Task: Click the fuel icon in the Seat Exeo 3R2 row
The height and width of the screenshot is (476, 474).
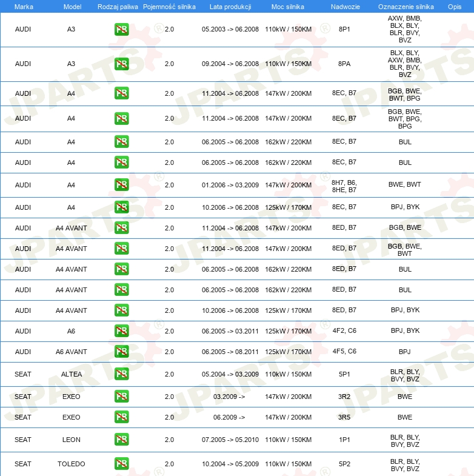Action: click(121, 397)
